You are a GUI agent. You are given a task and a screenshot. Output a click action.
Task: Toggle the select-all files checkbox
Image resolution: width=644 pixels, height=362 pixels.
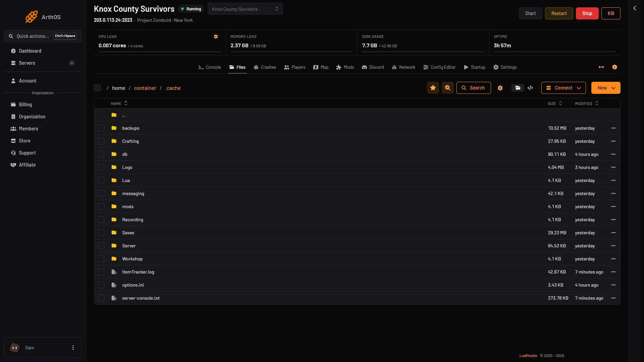pyautogui.click(x=97, y=88)
